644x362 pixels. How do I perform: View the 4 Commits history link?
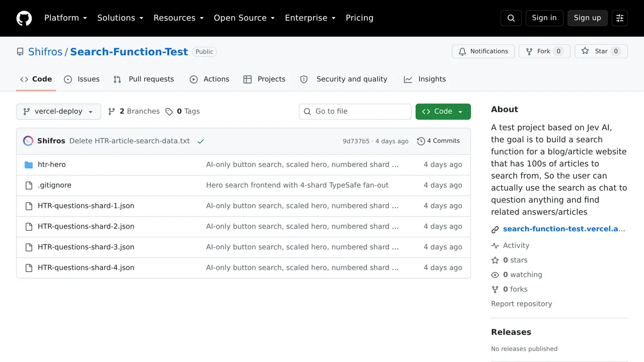(439, 141)
